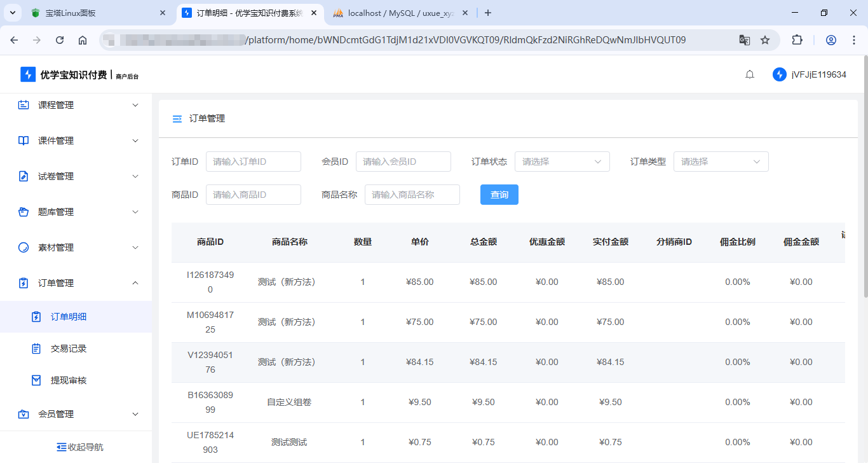
Task: Click the 查询 search button
Action: click(499, 194)
